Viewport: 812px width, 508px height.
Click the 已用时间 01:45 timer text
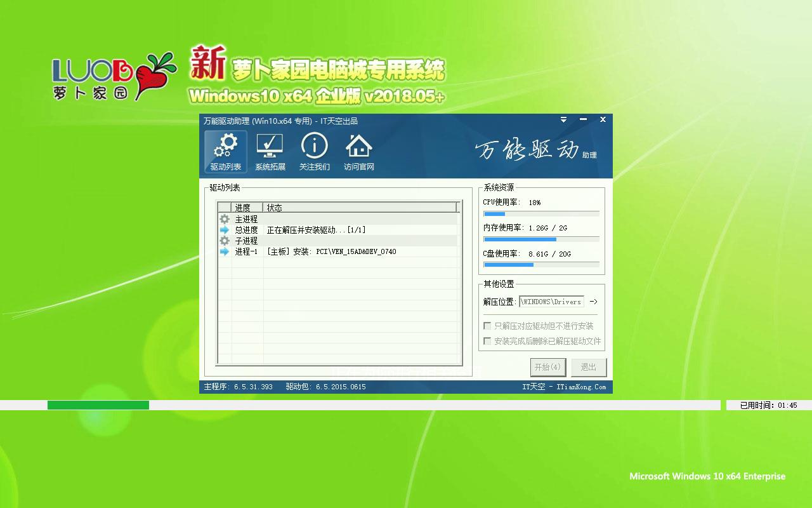pyautogui.click(x=768, y=405)
